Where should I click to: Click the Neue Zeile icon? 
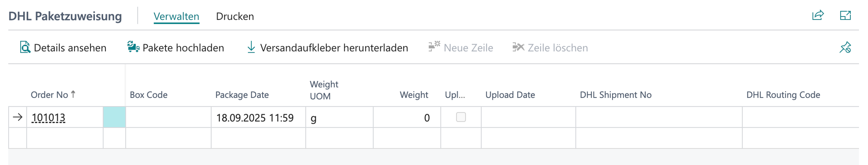coord(434,47)
